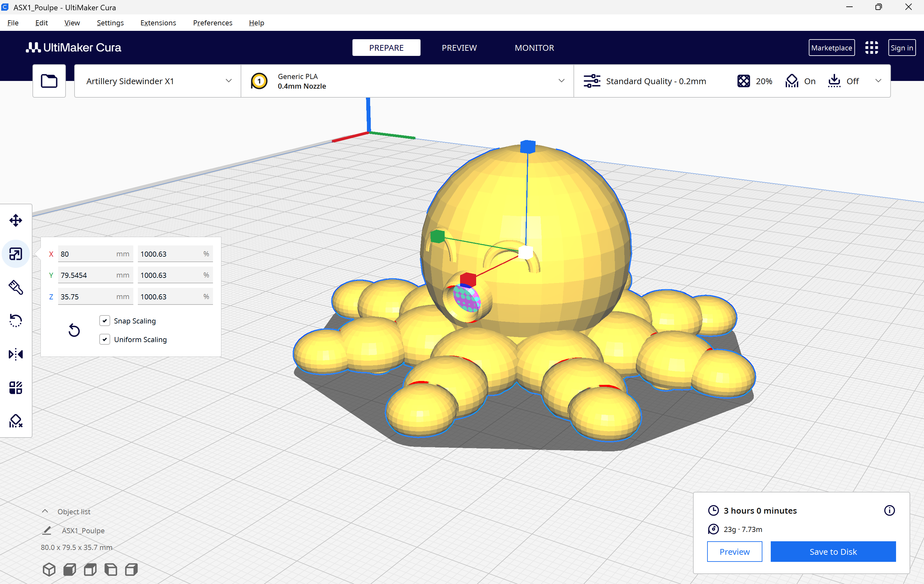Select the Mirror tool

pos(16,354)
